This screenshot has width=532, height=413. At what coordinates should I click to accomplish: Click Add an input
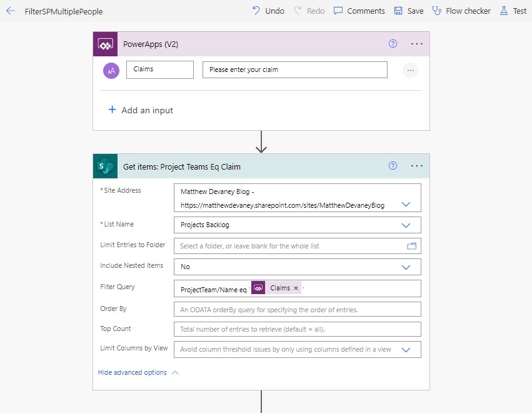(141, 110)
